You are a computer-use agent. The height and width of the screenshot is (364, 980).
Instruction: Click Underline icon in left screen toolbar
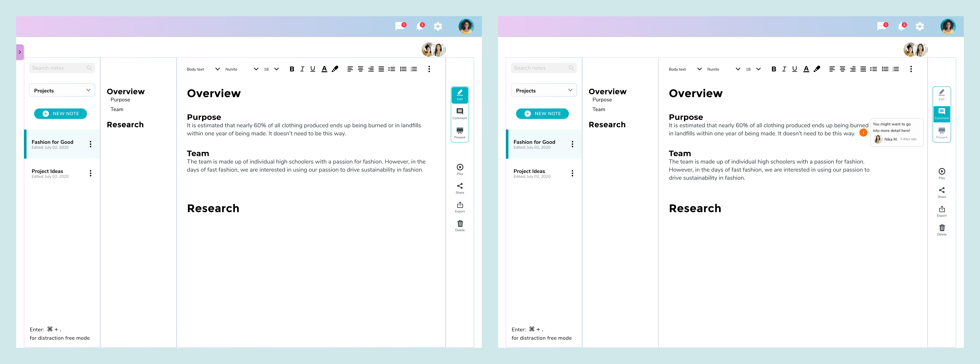coord(313,69)
